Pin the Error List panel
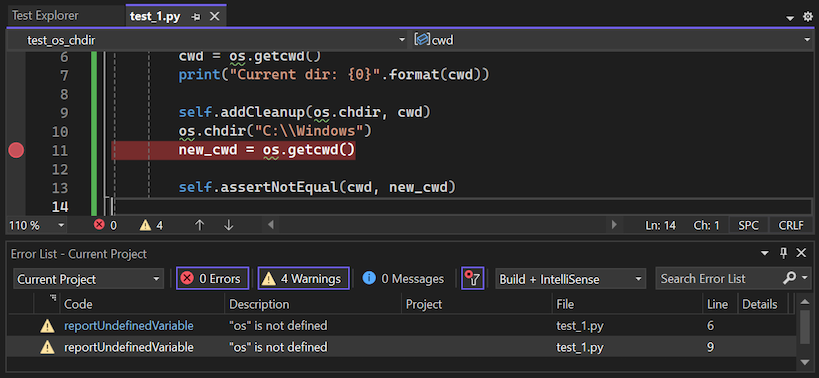Image resolution: width=819 pixels, height=378 pixels. point(783,254)
